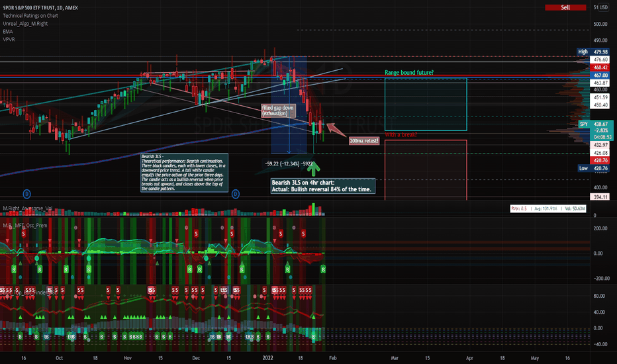Select the 'Range bound future?' text label
The image size is (617, 364).
[x=409, y=72]
